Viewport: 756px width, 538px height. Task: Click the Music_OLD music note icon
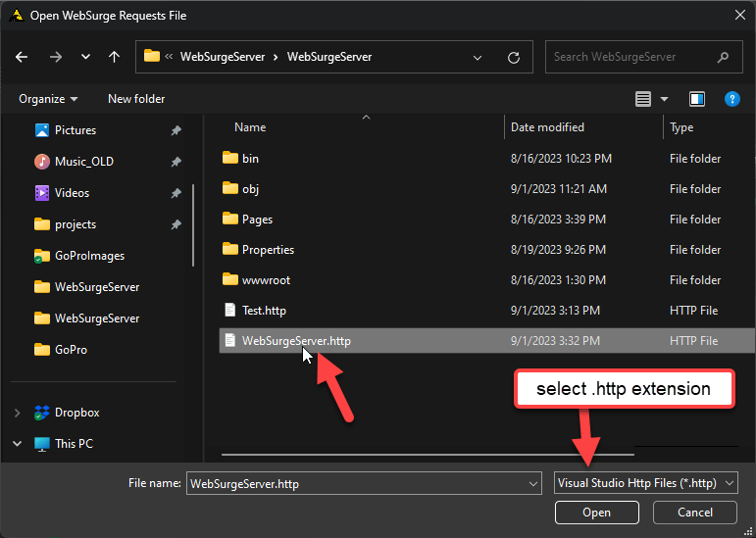point(42,162)
